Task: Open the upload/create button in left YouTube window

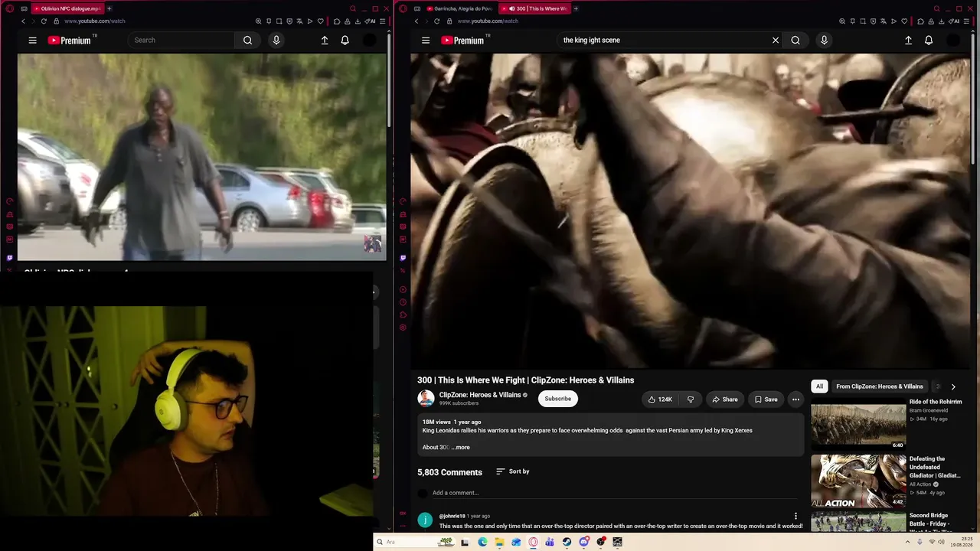Action: coord(325,41)
